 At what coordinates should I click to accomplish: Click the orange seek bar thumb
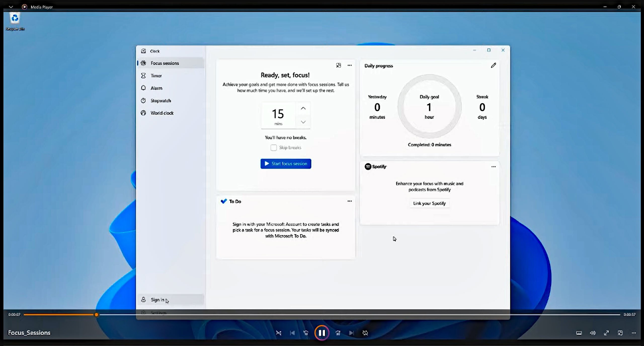click(x=96, y=315)
